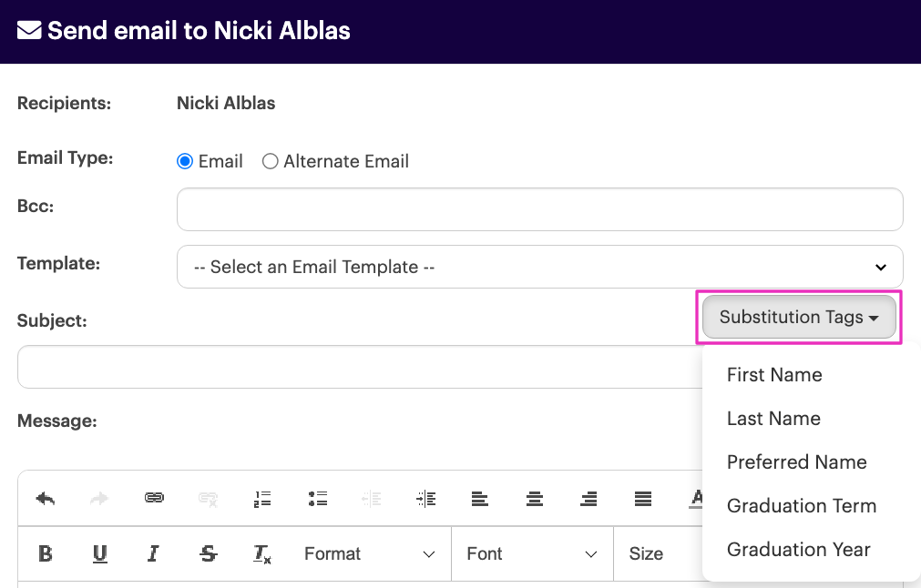Image resolution: width=921 pixels, height=588 pixels.
Task: Collapse the Substitution Tags dropdown button
Action: (798, 318)
